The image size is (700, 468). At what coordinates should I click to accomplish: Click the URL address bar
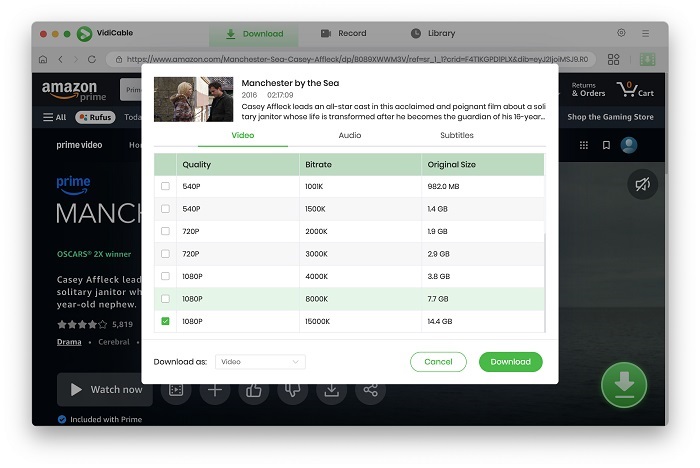pyautogui.click(x=350, y=59)
